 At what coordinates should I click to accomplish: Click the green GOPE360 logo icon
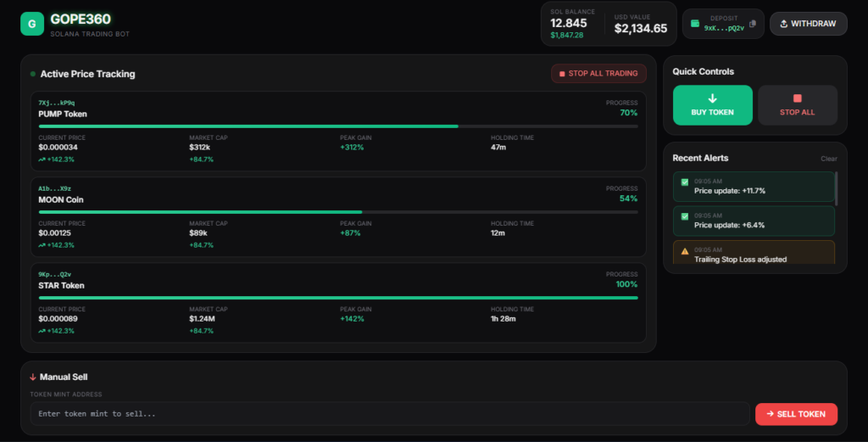tap(32, 24)
